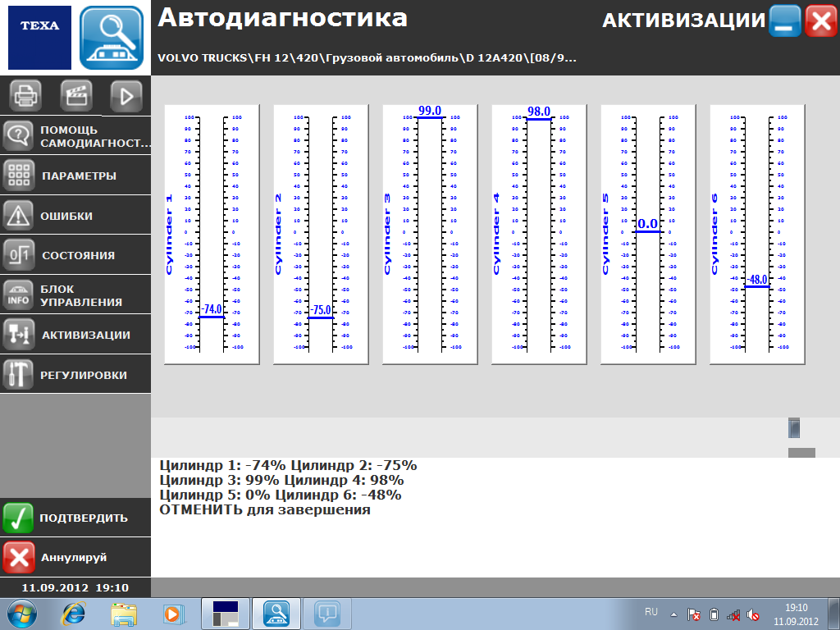Start playback with the play arrow icon
840x630 pixels.
click(126, 96)
